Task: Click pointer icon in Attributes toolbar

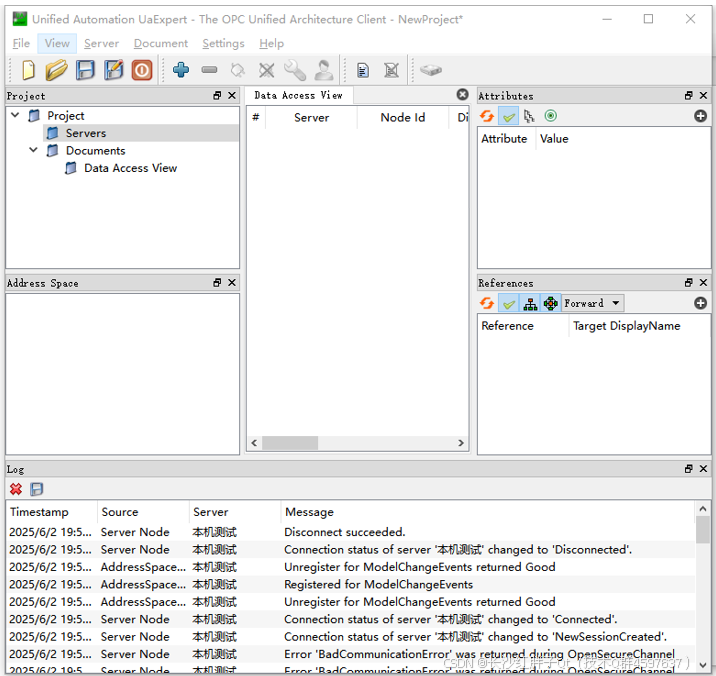Action: pos(529,116)
